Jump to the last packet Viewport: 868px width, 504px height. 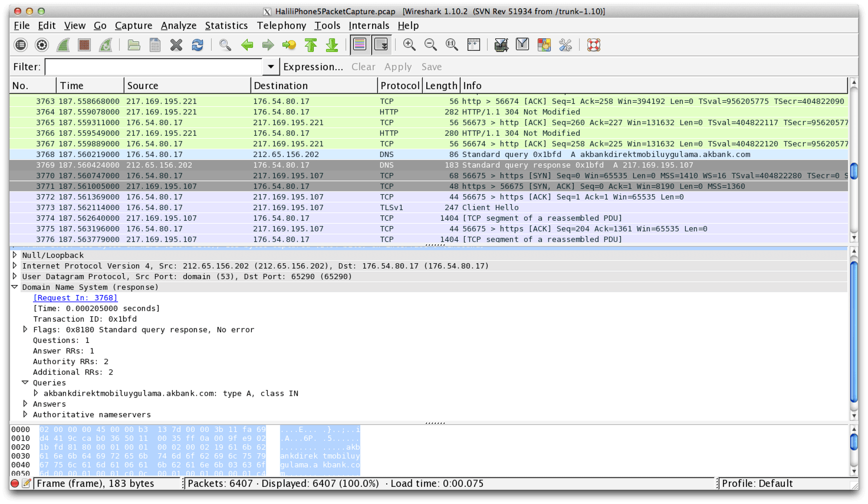(332, 45)
